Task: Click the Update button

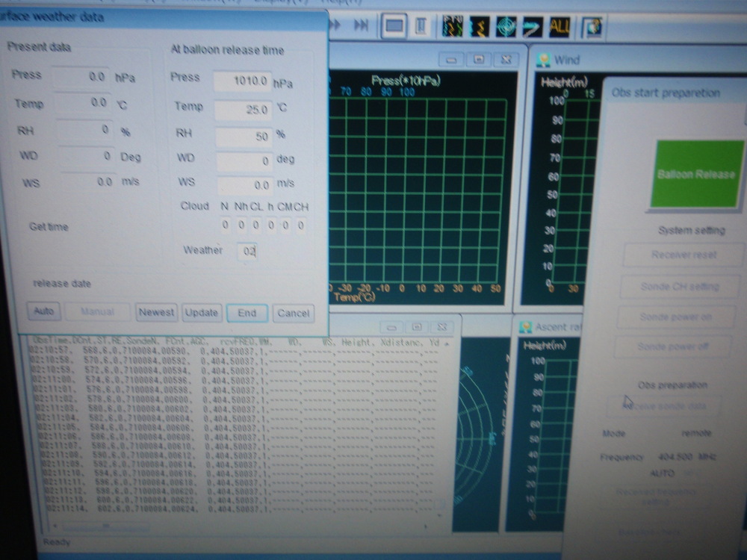Action: pos(201,313)
